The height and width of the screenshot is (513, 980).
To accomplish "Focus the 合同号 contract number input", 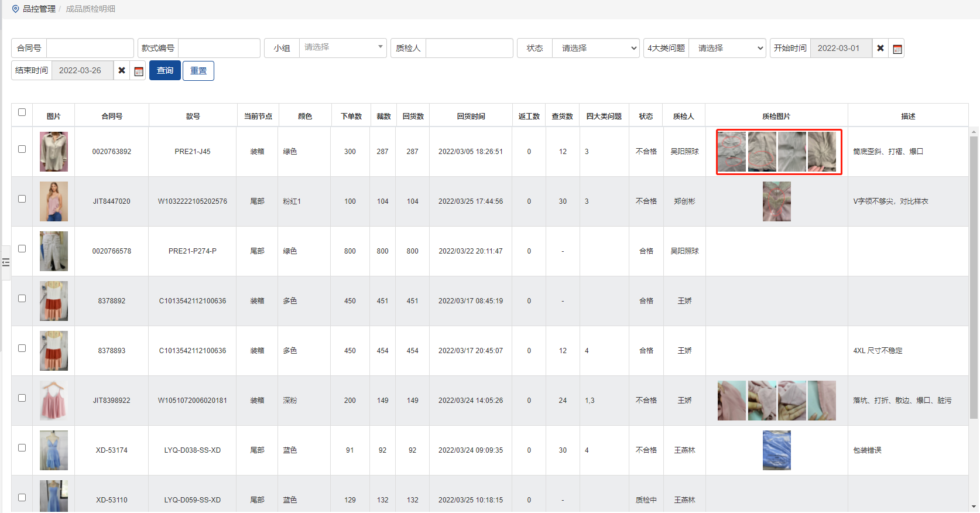I will pyautogui.click(x=90, y=48).
